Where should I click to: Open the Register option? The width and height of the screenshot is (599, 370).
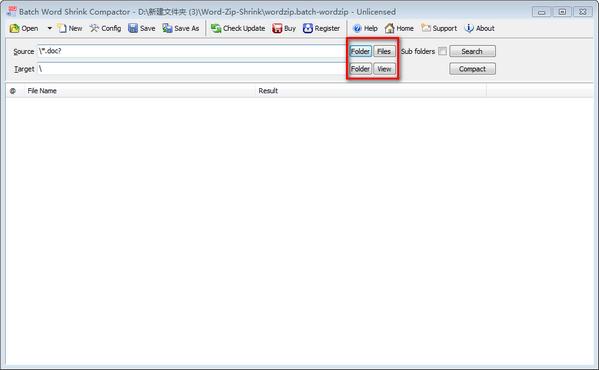coord(321,28)
